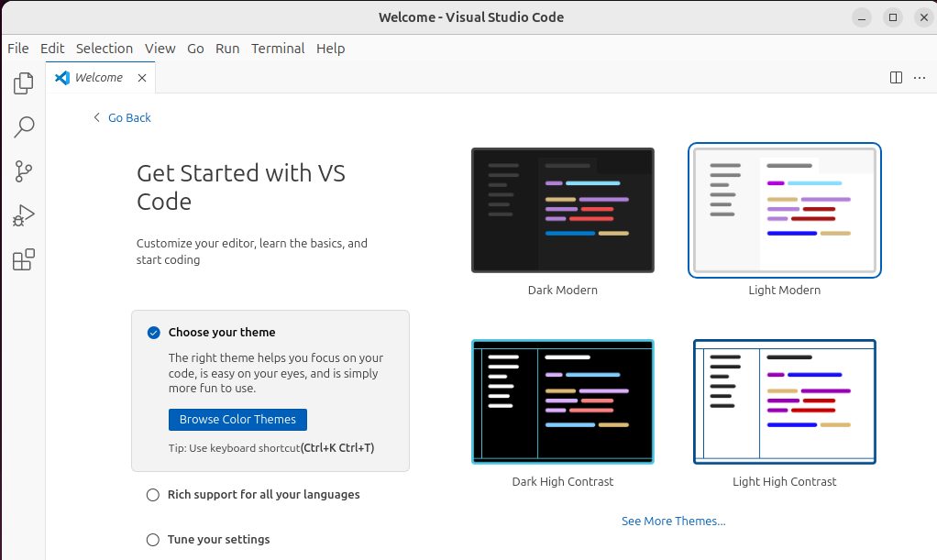This screenshot has width=937, height=560.
Task: Click the Light High Contrast label
Action: (x=785, y=482)
